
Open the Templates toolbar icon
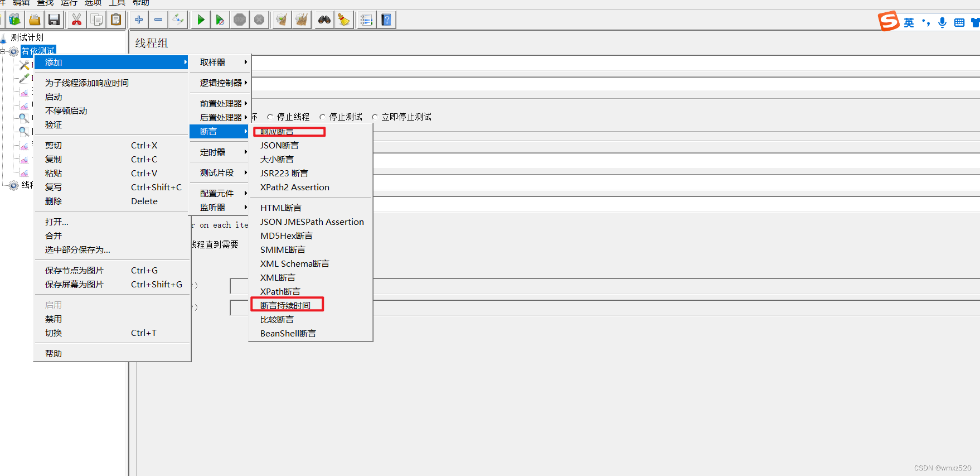[15, 20]
